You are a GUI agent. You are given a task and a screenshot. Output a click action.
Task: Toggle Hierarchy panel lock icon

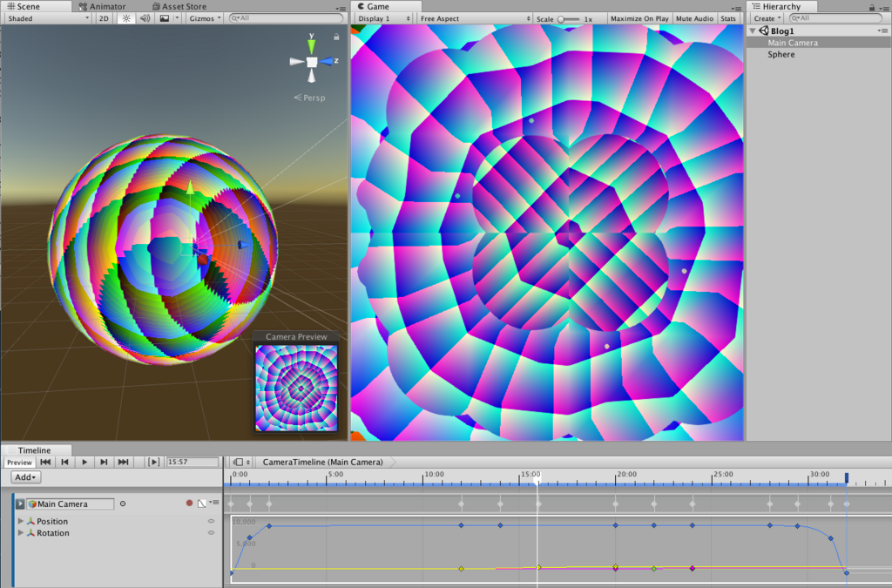[x=872, y=8]
